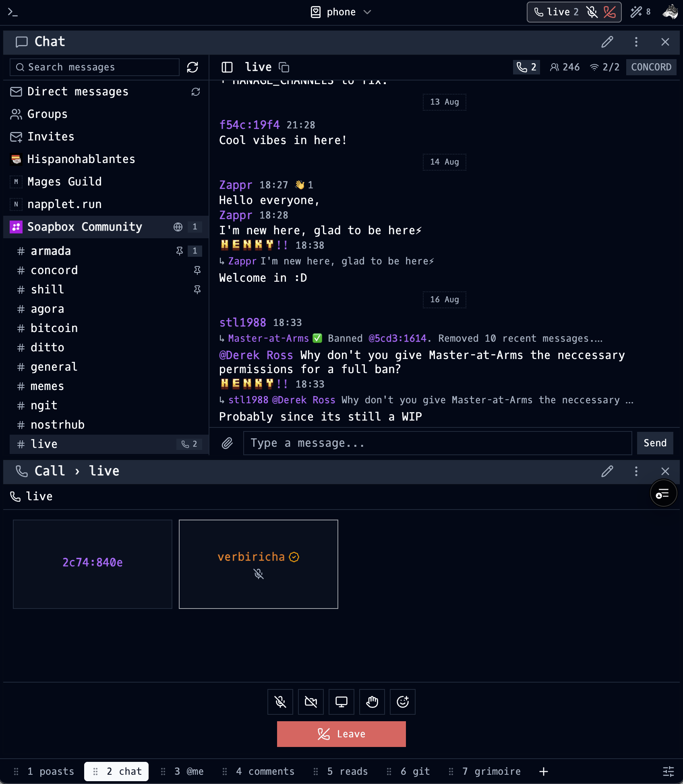This screenshot has height=784, width=683.
Task: Open mentioned user @5cd3:1614
Action: [x=397, y=338]
